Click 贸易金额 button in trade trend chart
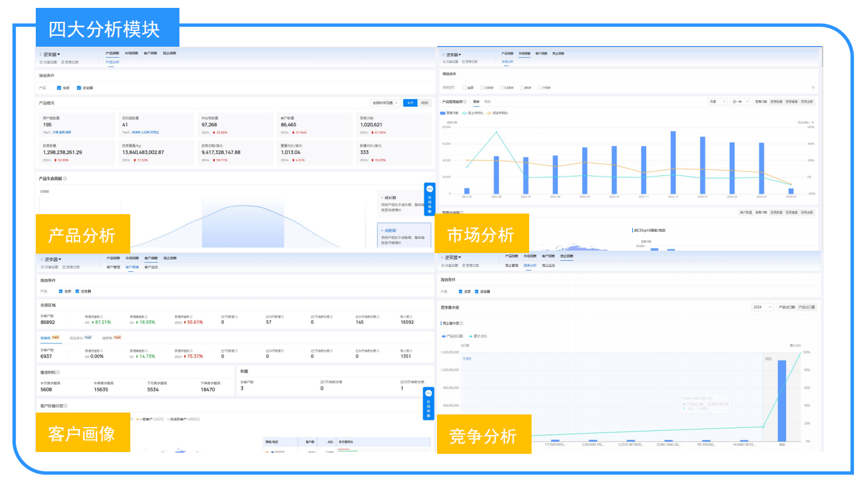This screenshot has width=868, height=486. pyautogui.click(x=807, y=102)
